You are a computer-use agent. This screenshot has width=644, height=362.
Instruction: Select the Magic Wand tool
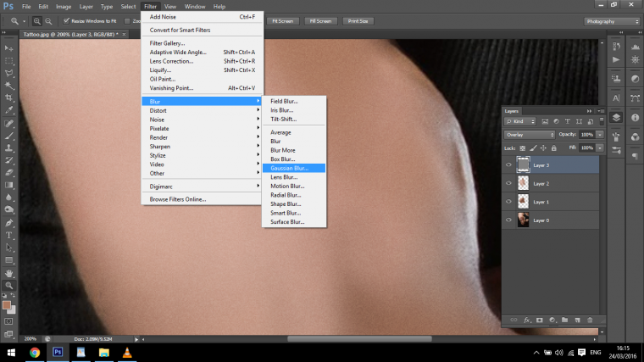[8, 86]
